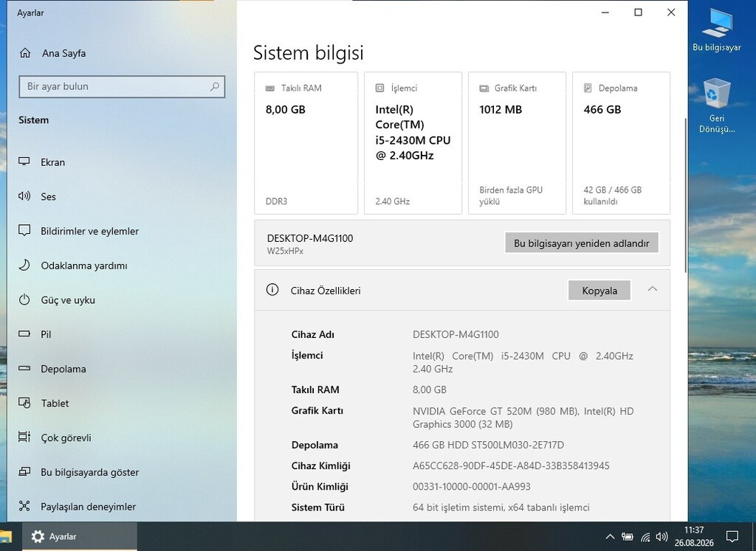Click 42 GB / 466 GB kullanıldı text
756x551 pixels.
point(612,195)
